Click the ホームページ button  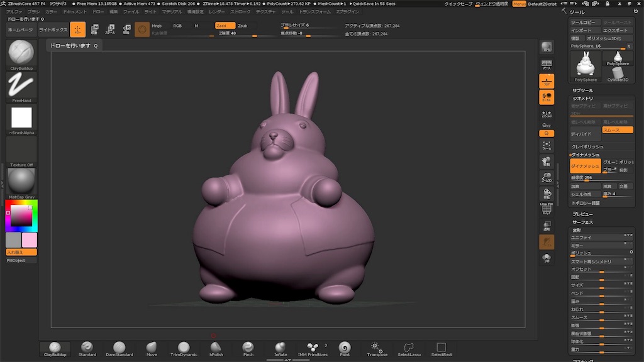pos(20,30)
